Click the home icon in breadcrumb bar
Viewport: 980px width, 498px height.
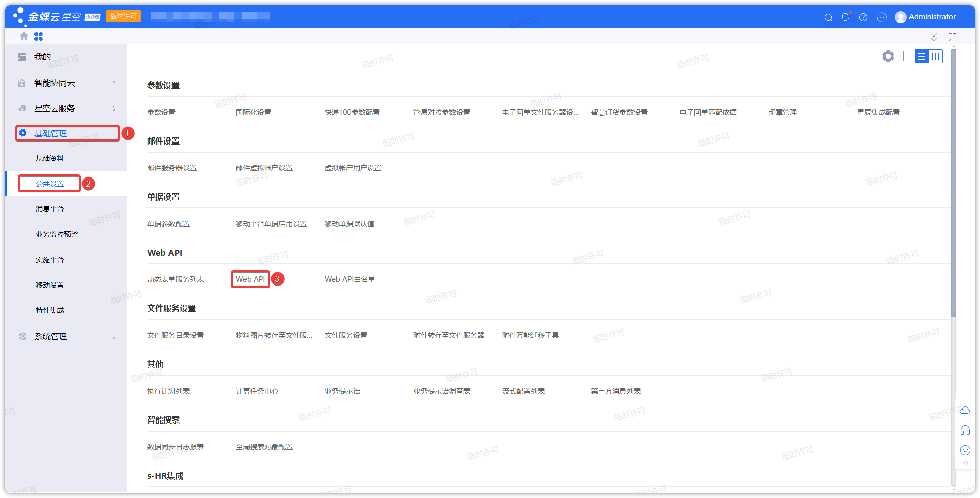24,37
